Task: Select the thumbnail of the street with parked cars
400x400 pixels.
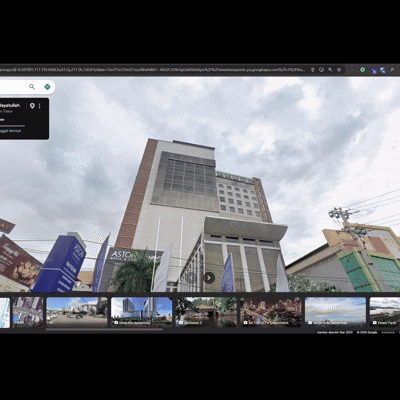Action: click(x=77, y=312)
